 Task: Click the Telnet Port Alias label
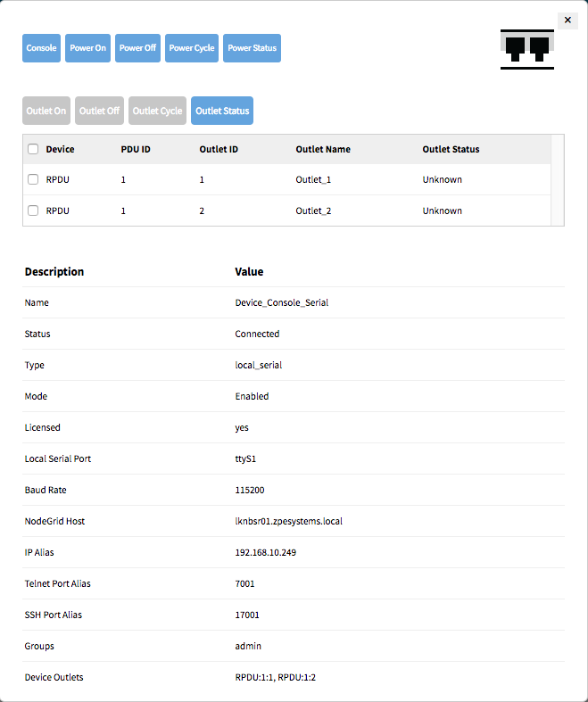point(57,583)
